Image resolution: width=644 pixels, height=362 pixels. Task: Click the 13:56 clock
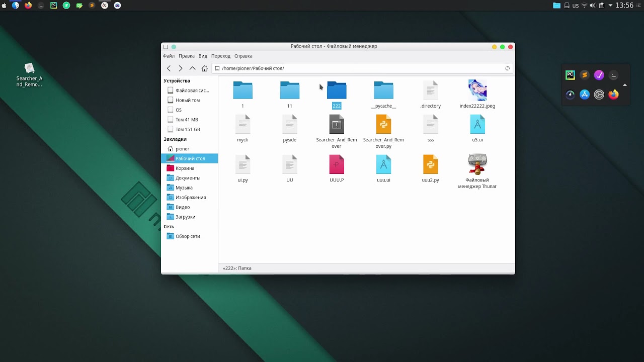pos(624,6)
